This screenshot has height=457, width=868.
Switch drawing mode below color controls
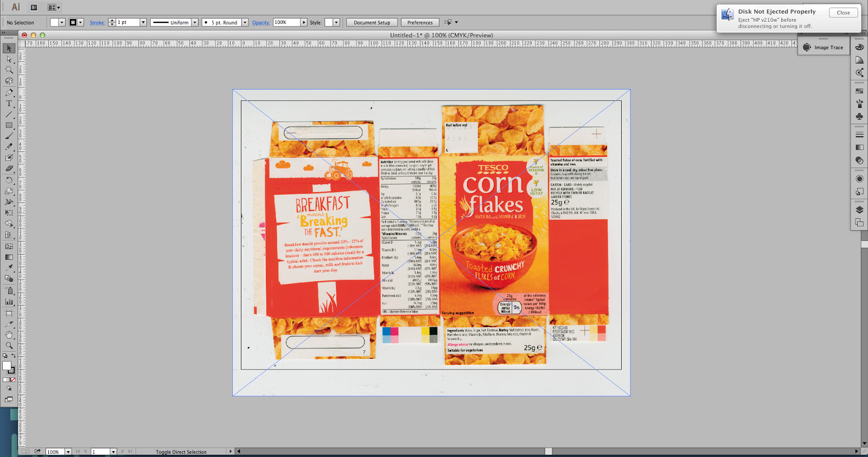pyautogui.click(x=9, y=389)
